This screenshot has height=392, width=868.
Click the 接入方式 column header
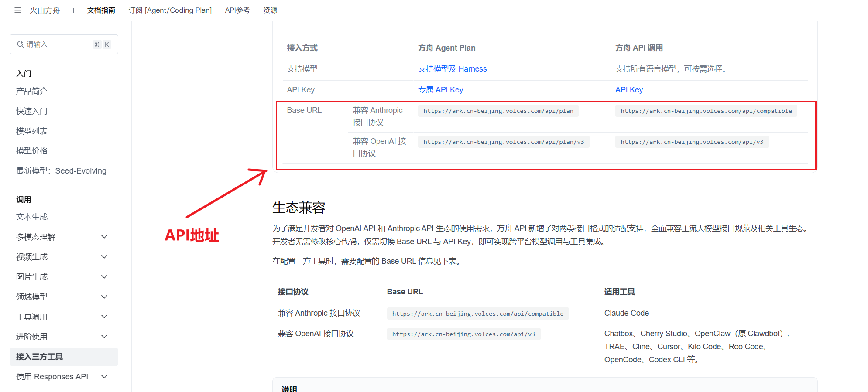[x=302, y=48]
